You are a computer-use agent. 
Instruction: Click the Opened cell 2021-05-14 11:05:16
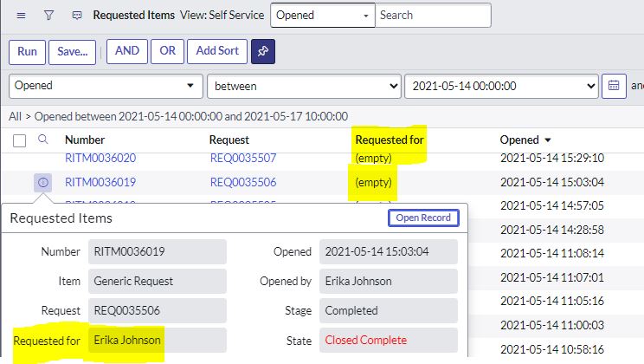pos(552,301)
